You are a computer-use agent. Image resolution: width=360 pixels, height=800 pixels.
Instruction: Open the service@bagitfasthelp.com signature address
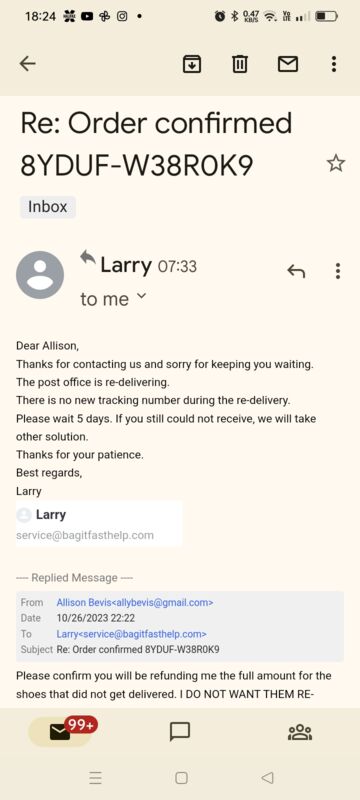pyautogui.click(x=85, y=535)
